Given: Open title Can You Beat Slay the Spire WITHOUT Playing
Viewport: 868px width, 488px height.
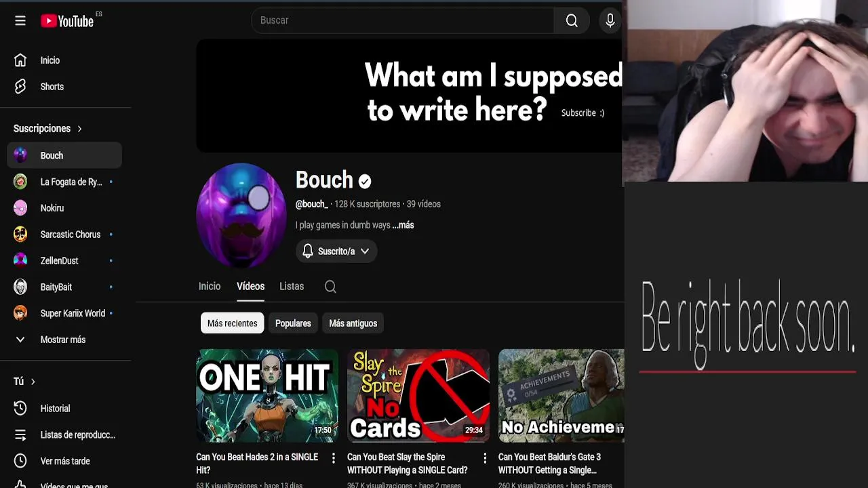Looking at the screenshot, I should [408, 464].
